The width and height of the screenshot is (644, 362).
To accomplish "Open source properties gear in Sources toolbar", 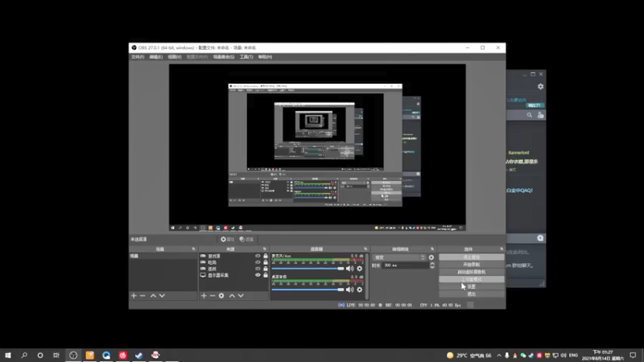I will (x=221, y=295).
